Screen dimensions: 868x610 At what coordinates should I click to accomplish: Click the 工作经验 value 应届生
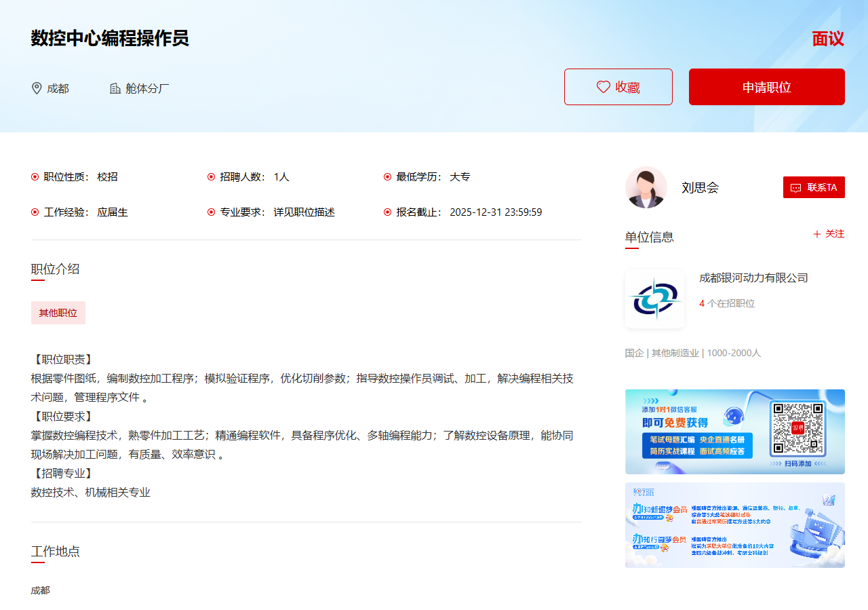[x=113, y=212]
